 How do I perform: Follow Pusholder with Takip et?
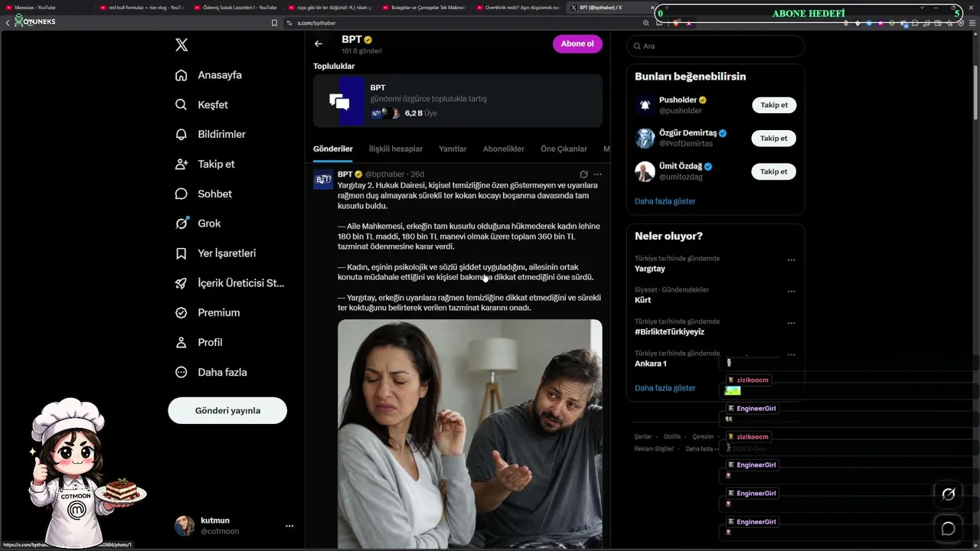click(x=774, y=105)
